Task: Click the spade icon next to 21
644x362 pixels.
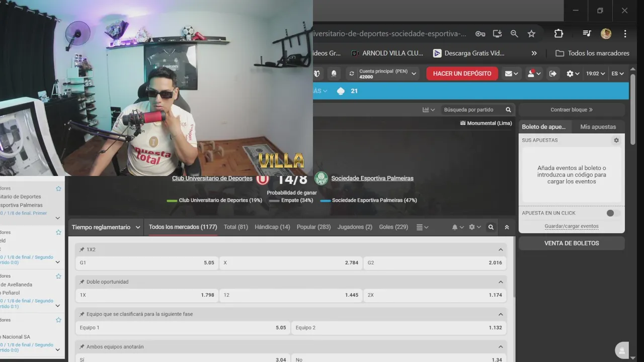Action: click(341, 91)
